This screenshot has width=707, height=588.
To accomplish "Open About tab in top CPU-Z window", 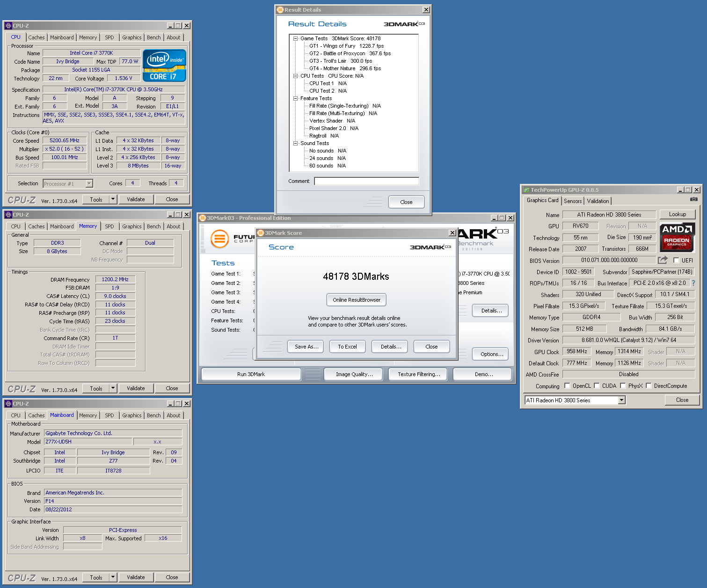I will [x=174, y=37].
